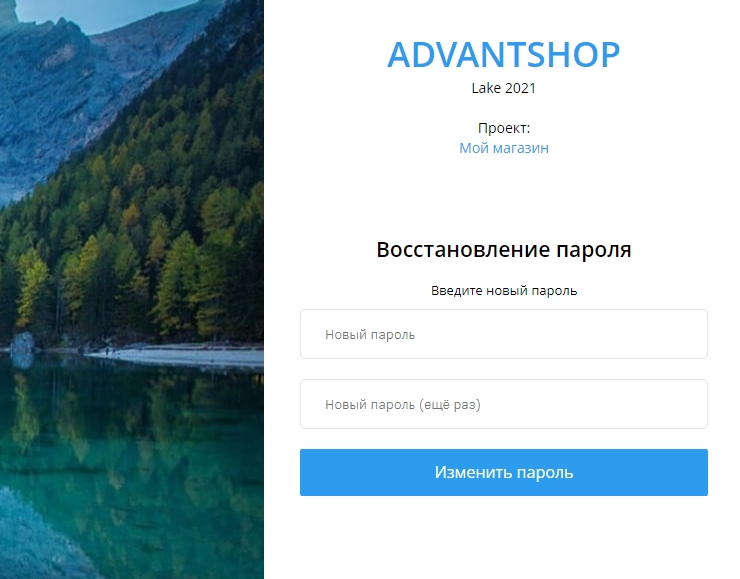The image size is (740, 579).
Task: Click the Проект: label
Action: pyautogui.click(x=504, y=128)
